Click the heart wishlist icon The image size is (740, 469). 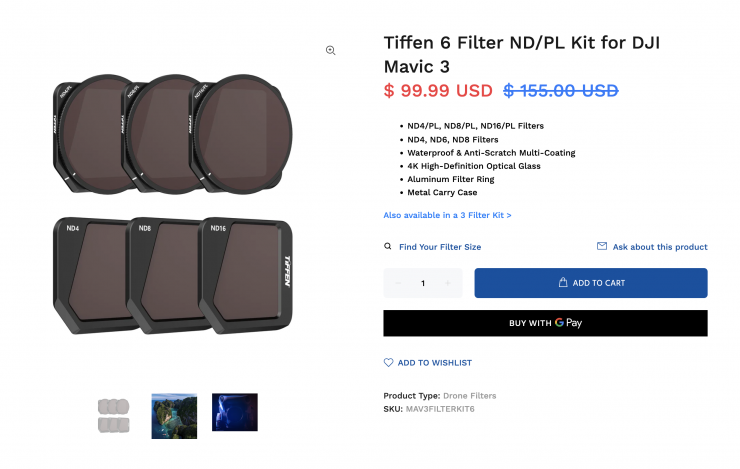(x=389, y=362)
